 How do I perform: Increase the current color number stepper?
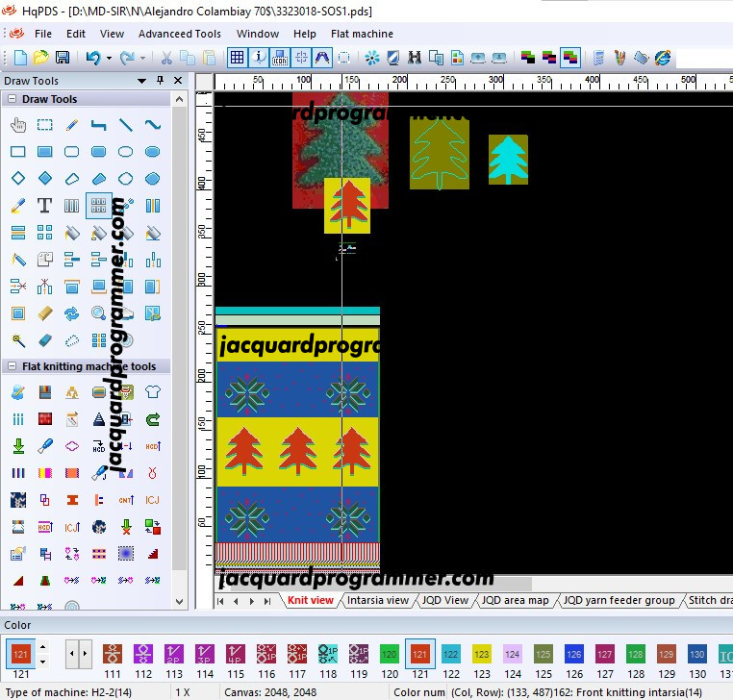pos(43,647)
